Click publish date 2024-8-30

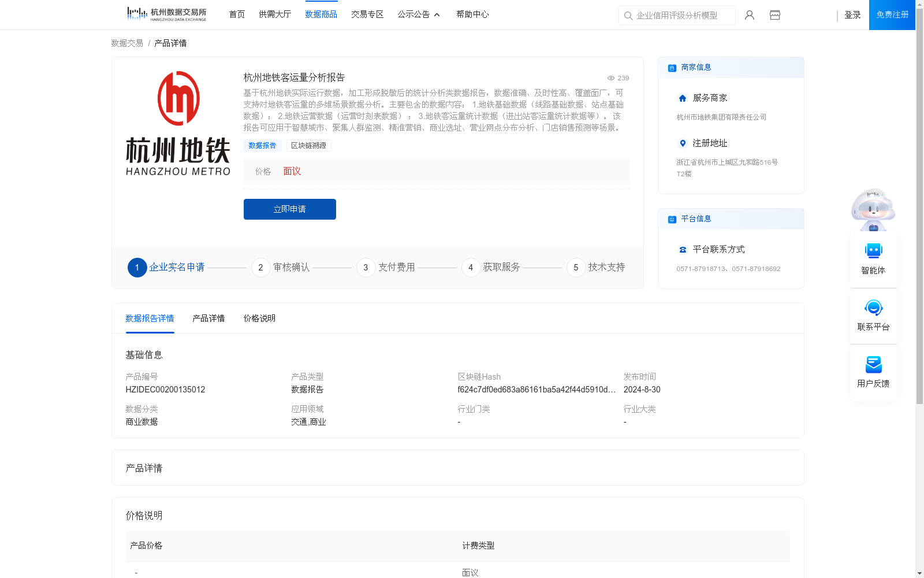click(642, 390)
